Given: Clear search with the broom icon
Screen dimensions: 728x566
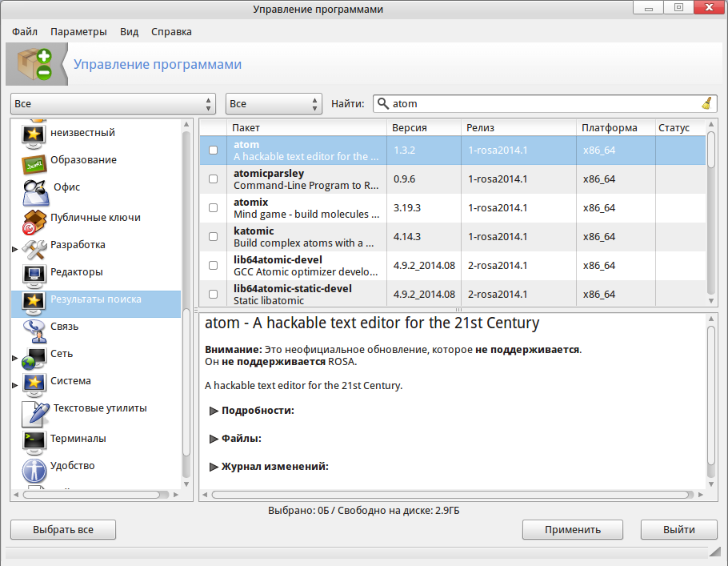Looking at the screenshot, I should pyautogui.click(x=706, y=103).
